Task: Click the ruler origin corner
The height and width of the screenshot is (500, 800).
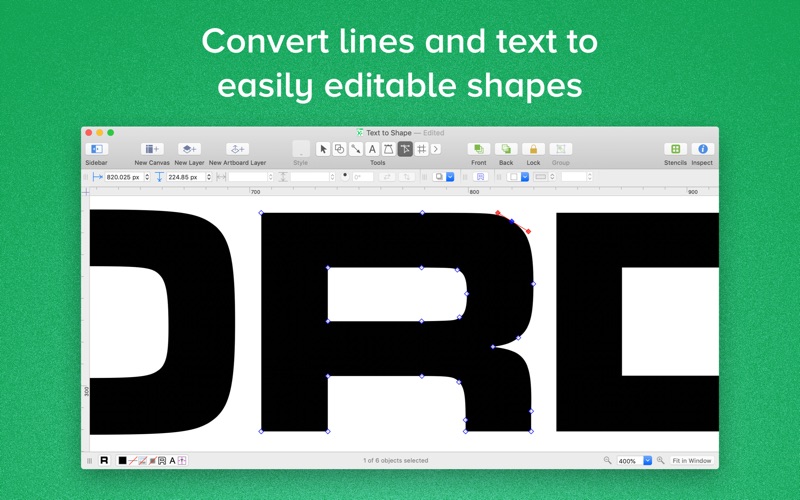Action: coord(86,192)
